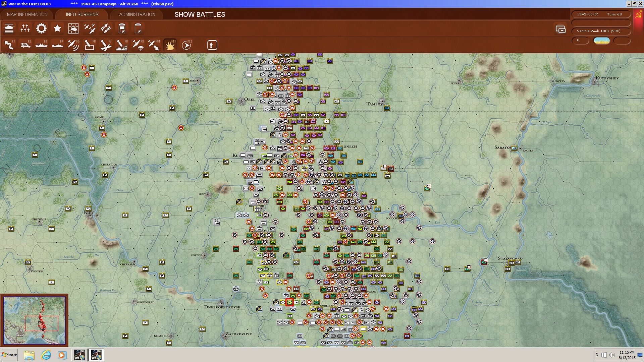Screen dimensions: 644x362
Task: Open the victory star icon
Action: 57,28
